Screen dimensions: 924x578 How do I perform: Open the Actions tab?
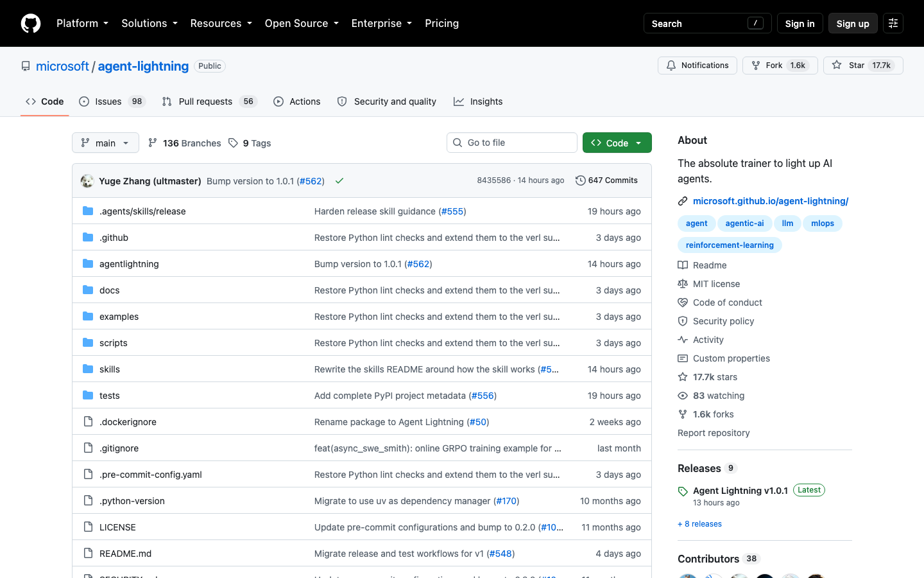click(x=297, y=101)
